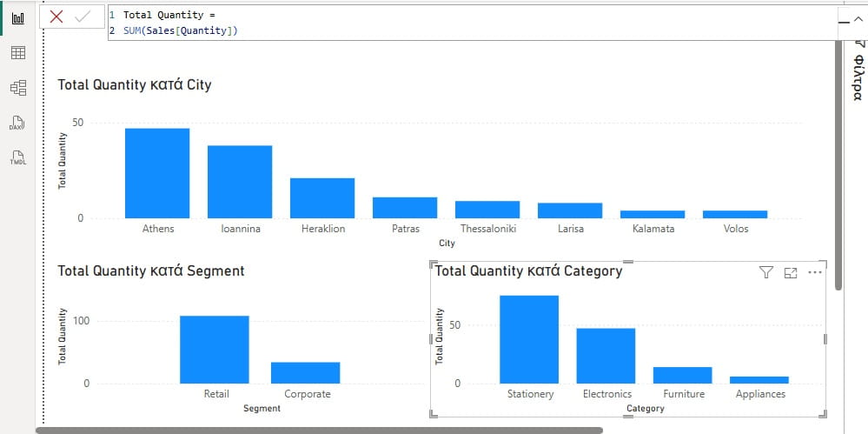This screenshot has width=868, height=434.
Task: Click the 'Total Quantity κατά Category' title
Action: (x=528, y=271)
